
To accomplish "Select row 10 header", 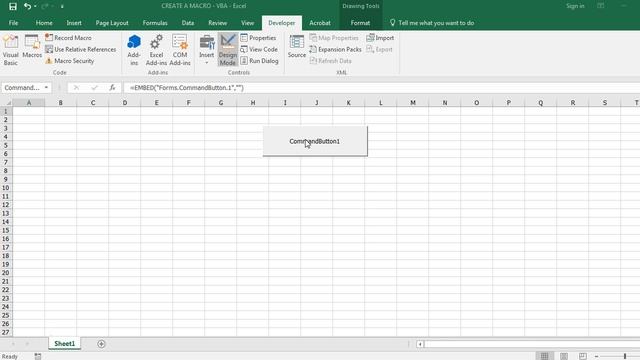I will [6, 188].
